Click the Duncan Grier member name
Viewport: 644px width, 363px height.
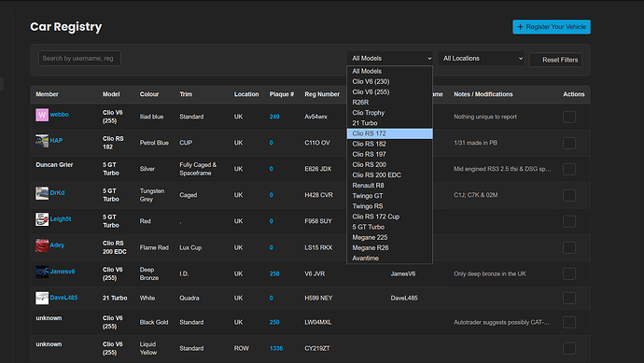coord(54,164)
